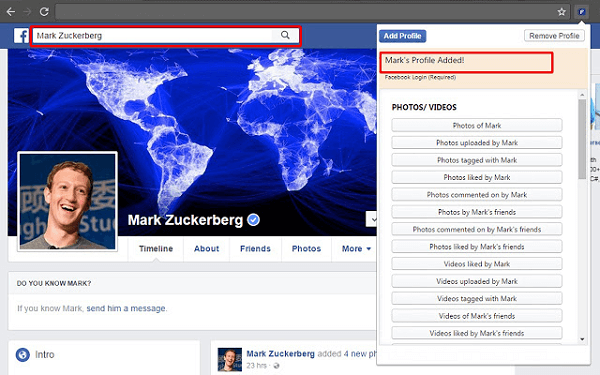The height and width of the screenshot is (375, 600).
Task: Open Photos uploaded by Mark
Action: [x=477, y=143]
